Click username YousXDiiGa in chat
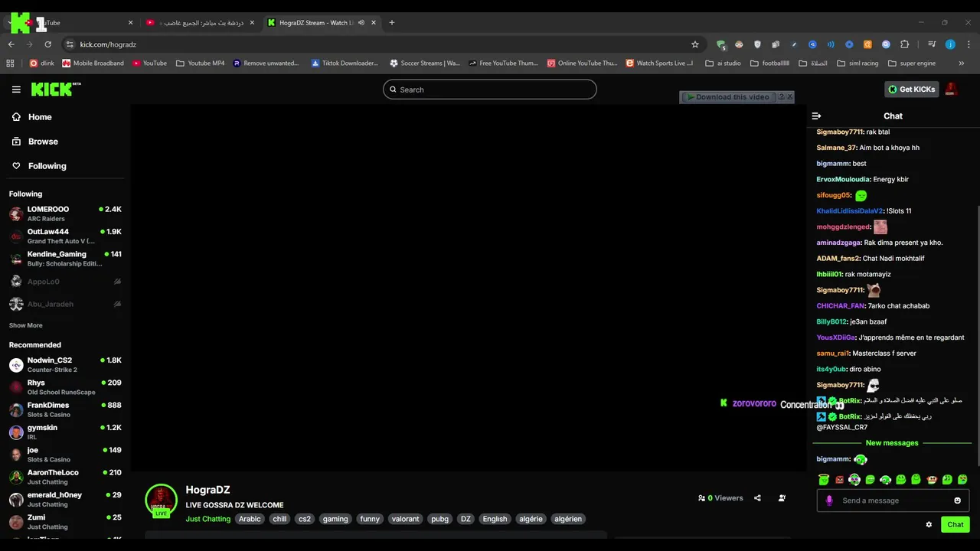The image size is (980, 551). point(835,337)
